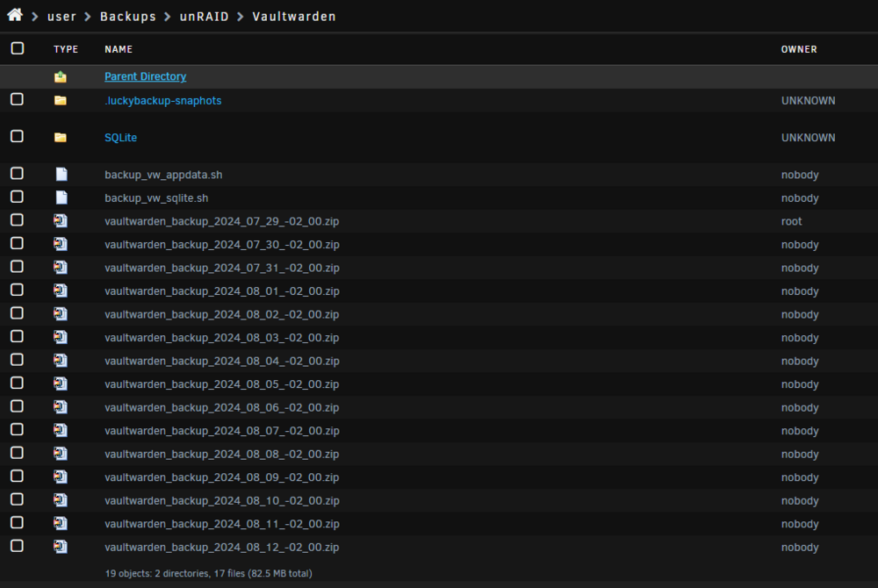Click vaultwarden_backup_2024_08_08_-02_00.zip name
878x588 pixels.
pos(222,455)
